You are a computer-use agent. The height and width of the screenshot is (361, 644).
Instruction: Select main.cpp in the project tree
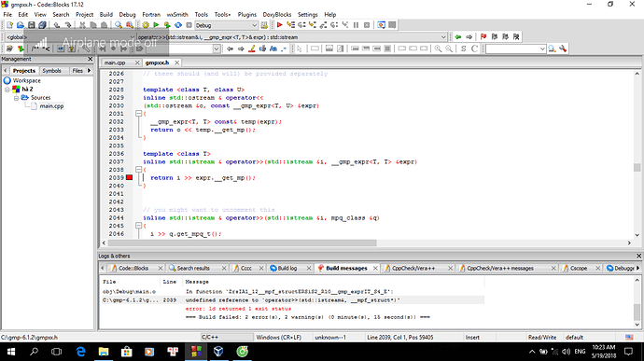(51, 106)
